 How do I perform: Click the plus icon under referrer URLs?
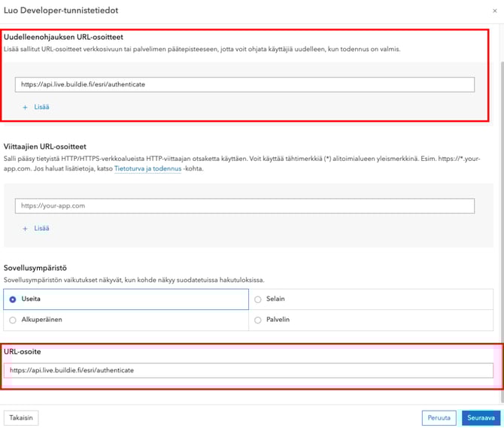pos(25,228)
